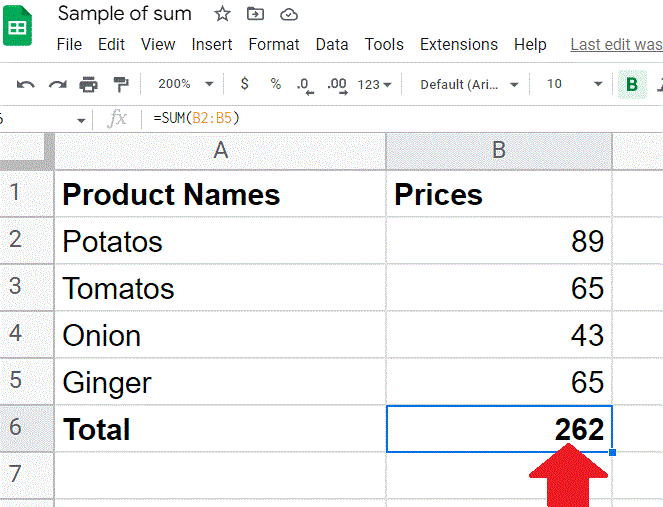Image resolution: width=663 pixels, height=507 pixels.
Task: Print the spreadsheet using printer icon
Action: 88,85
